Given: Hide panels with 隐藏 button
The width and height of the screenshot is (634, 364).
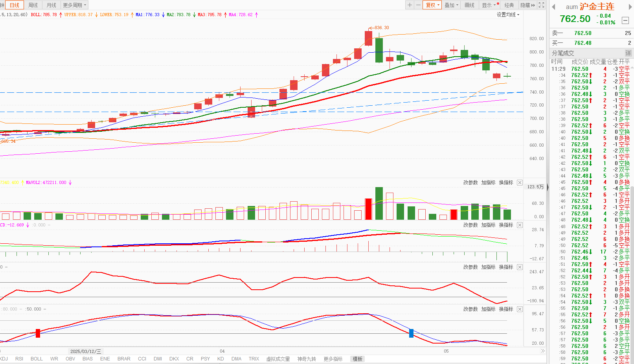Looking at the screenshot, I should coord(527,5).
